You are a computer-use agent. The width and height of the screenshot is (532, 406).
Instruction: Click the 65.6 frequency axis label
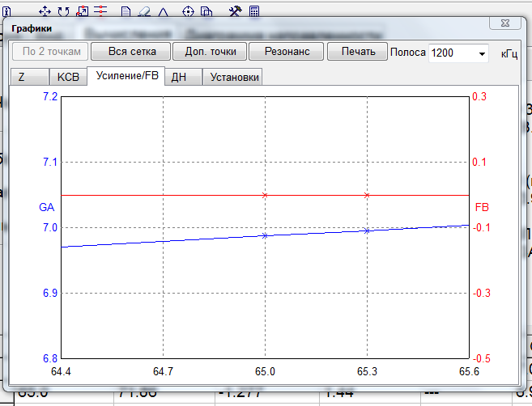(x=469, y=371)
